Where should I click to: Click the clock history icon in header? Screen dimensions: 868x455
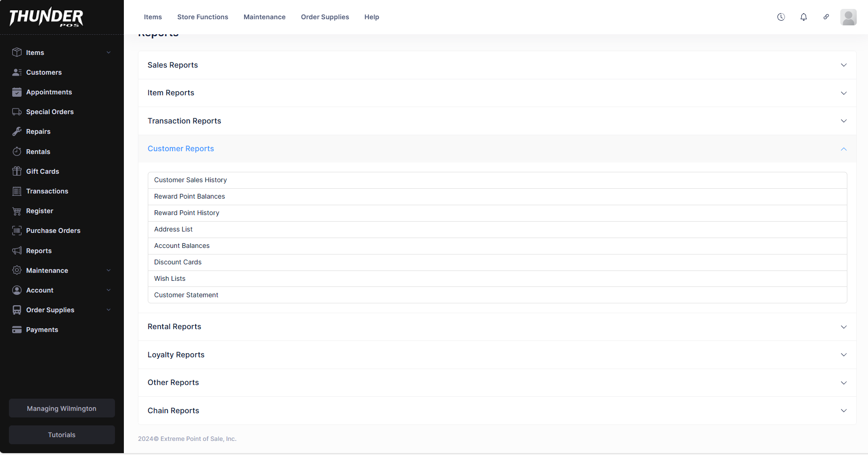click(781, 17)
